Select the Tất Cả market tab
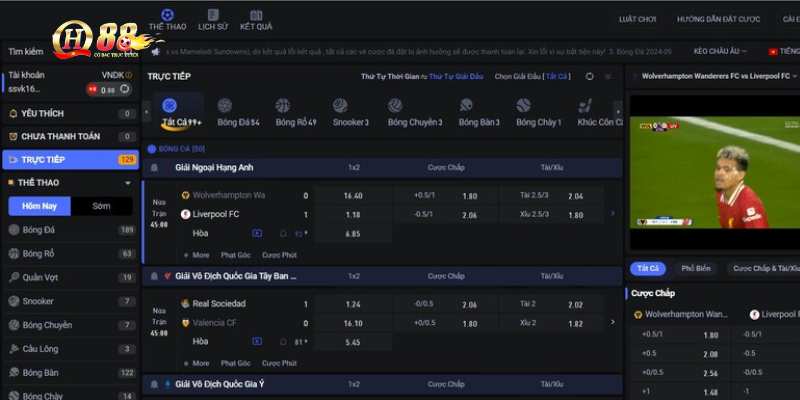The width and height of the screenshot is (800, 400). pos(648,268)
